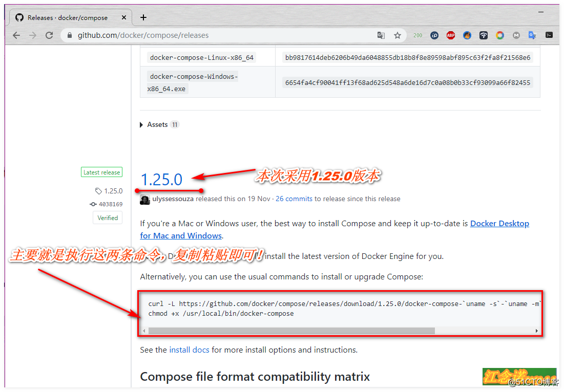Image resolution: width=564 pixels, height=392 pixels.
Task: Open commit 4038169 link
Action: pos(107,204)
